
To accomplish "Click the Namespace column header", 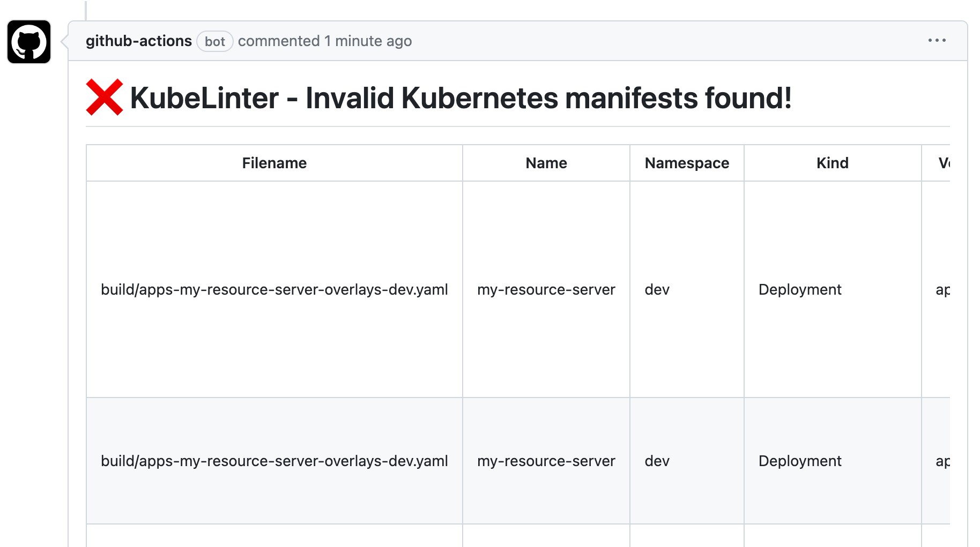I will tap(686, 163).
